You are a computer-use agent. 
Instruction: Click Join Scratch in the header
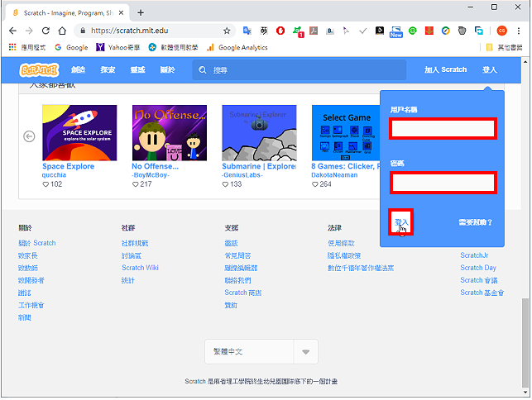(x=445, y=69)
